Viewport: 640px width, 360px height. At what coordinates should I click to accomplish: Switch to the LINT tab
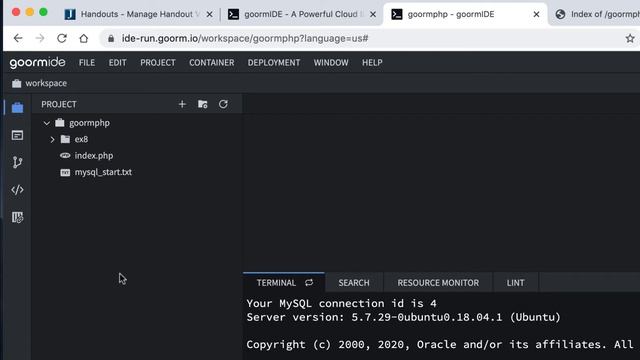516,282
